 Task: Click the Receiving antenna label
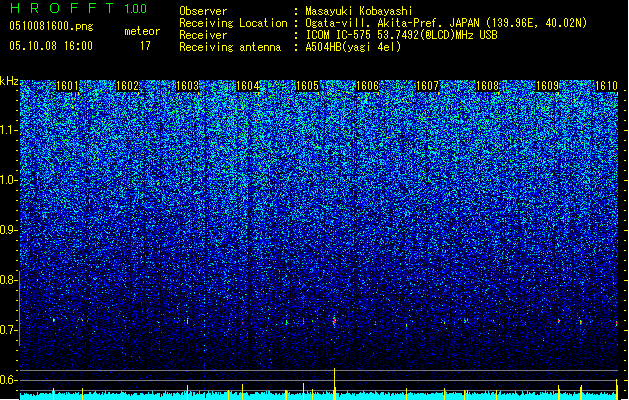pyautogui.click(x=230, y=47)
